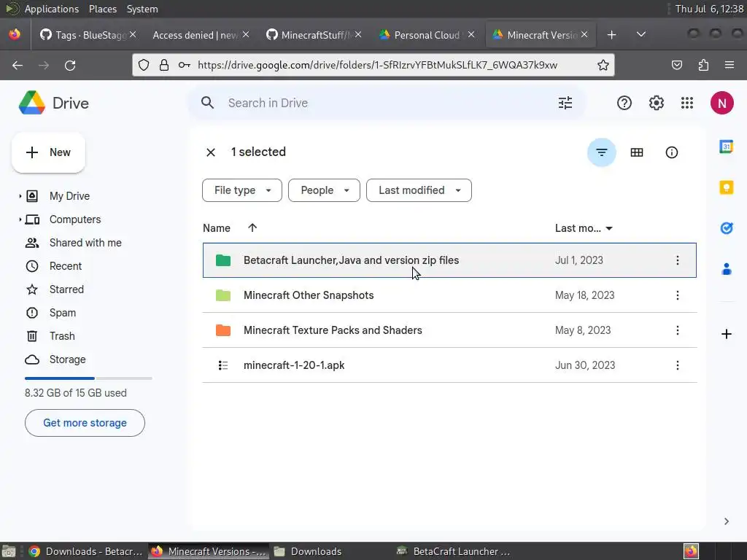Toggle the filter chips button
The image size is (747, 560).
(601, 152)
